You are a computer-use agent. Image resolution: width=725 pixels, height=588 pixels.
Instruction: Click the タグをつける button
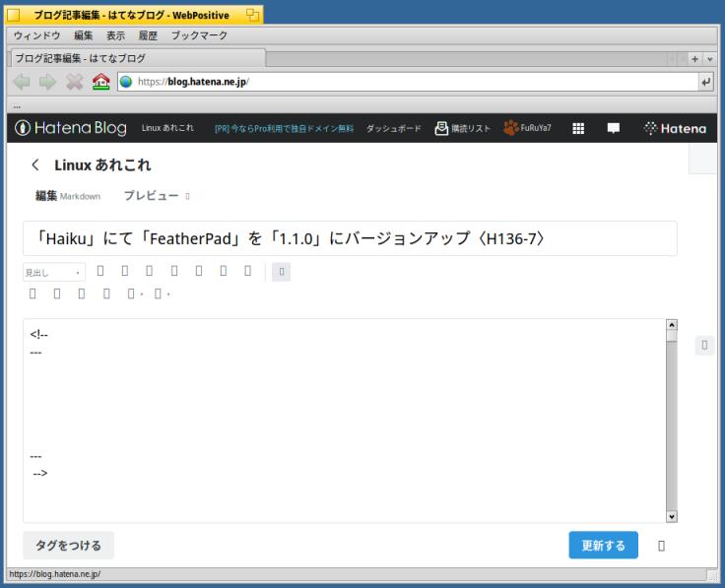[x=68, y=546]
